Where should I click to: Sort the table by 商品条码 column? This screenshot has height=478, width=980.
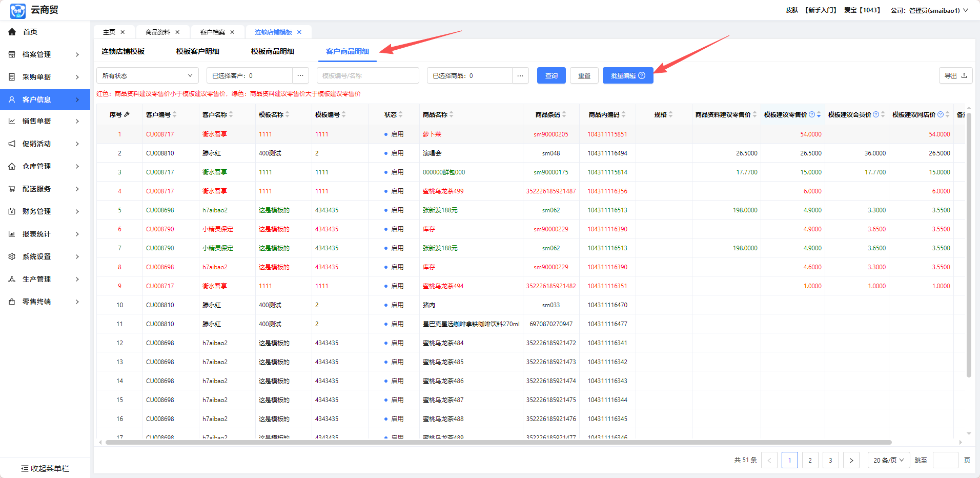(564, 114)
